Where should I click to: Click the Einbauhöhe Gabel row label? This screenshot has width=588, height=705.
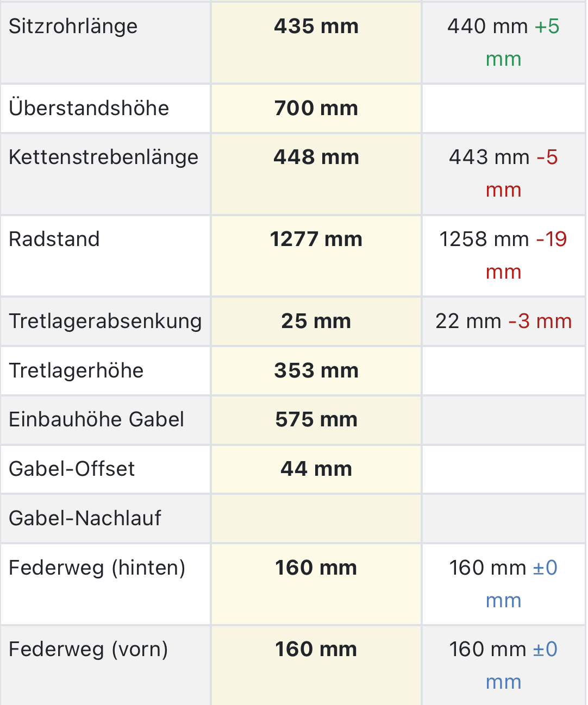pyautogui.click(x=97, y=420)
